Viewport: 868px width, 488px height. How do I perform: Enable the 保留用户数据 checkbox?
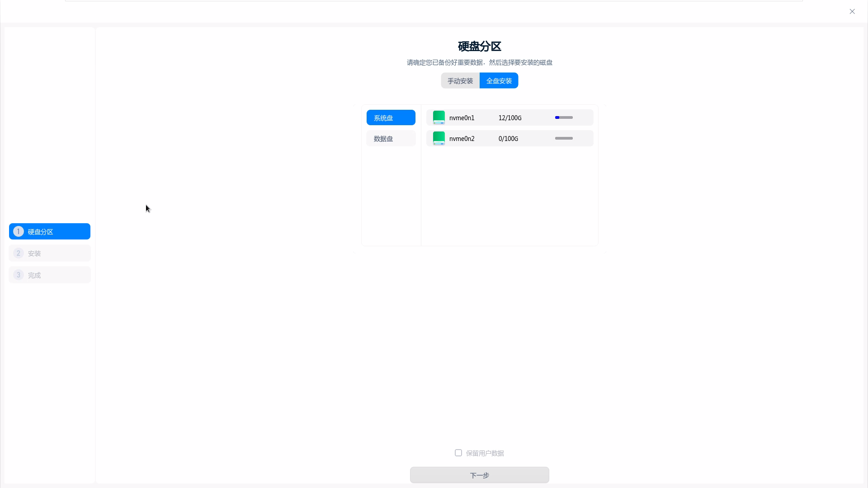(458, 453)
